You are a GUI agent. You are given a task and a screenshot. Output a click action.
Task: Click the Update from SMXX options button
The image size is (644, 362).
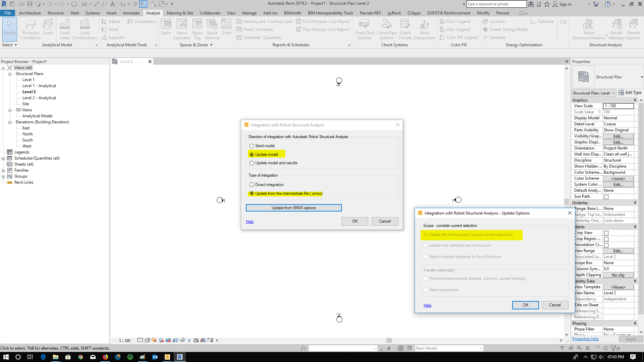click(293, 207)
